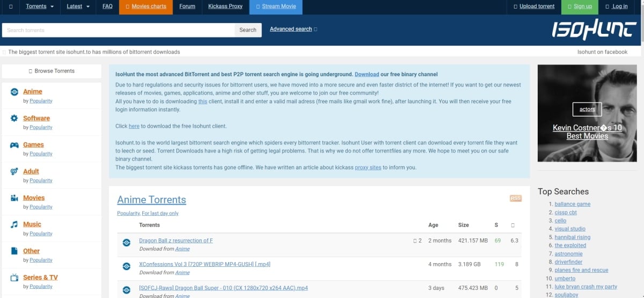The height and width of the screenshot is (298, 644).
Task: Click the Download link in the announcement
Action: [x=367, y=74]
